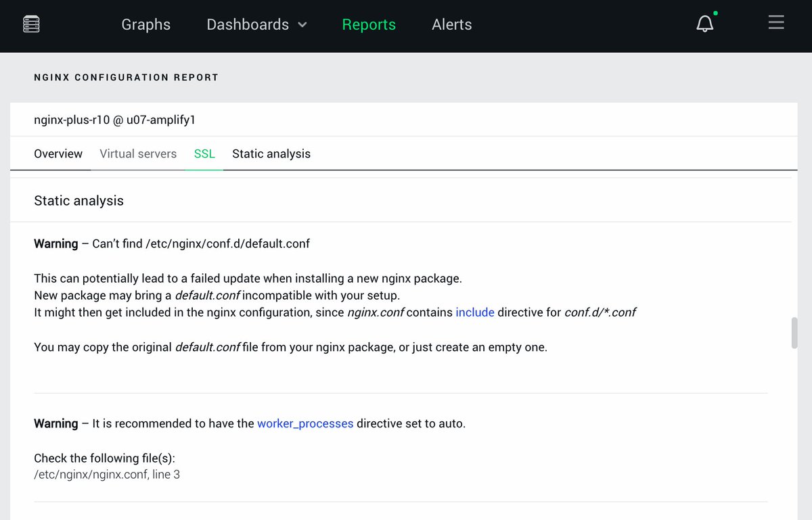Expand the Dashboards dropdown arrow
Screen dimensions: 812x520
302,25
